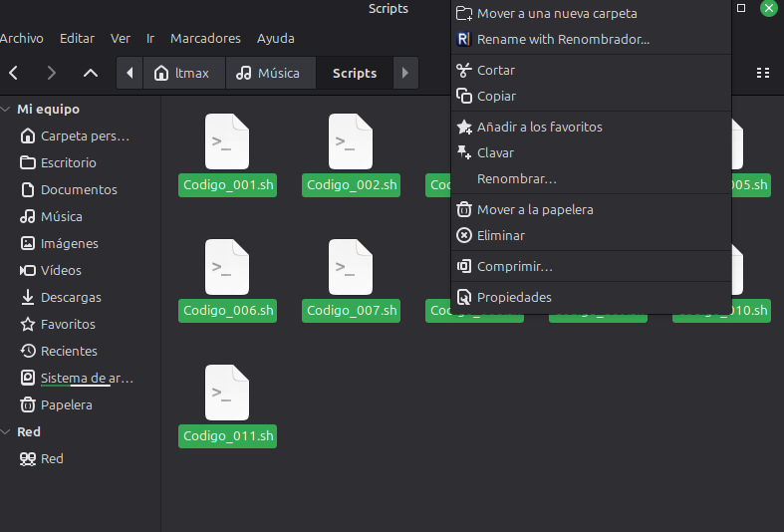Select the Codigo_007.sh script icon
This screenshot has width=784, height=532.
coord(351,267)
